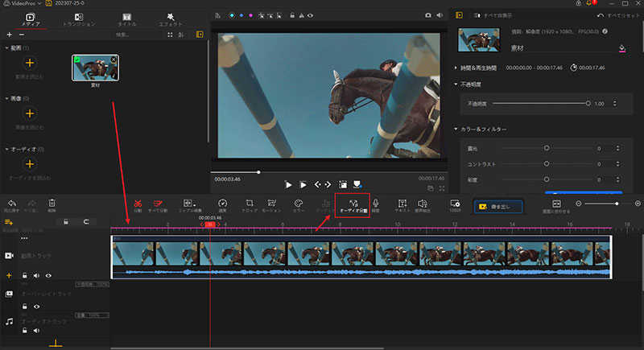Toggle the lock icon in the preview toolbar
This screenshot has width=644, height=350.
pos(292,15)
